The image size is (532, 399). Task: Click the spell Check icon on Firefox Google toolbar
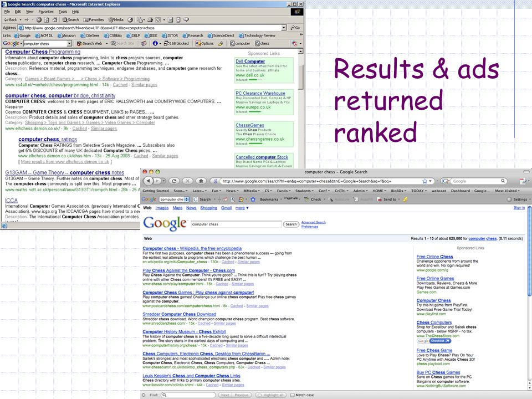[x=306, y=199]
